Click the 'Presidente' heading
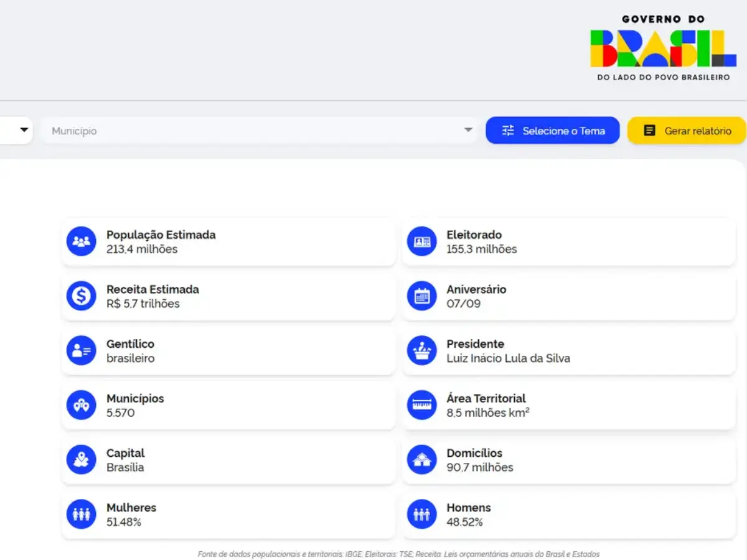 [476, 344]
